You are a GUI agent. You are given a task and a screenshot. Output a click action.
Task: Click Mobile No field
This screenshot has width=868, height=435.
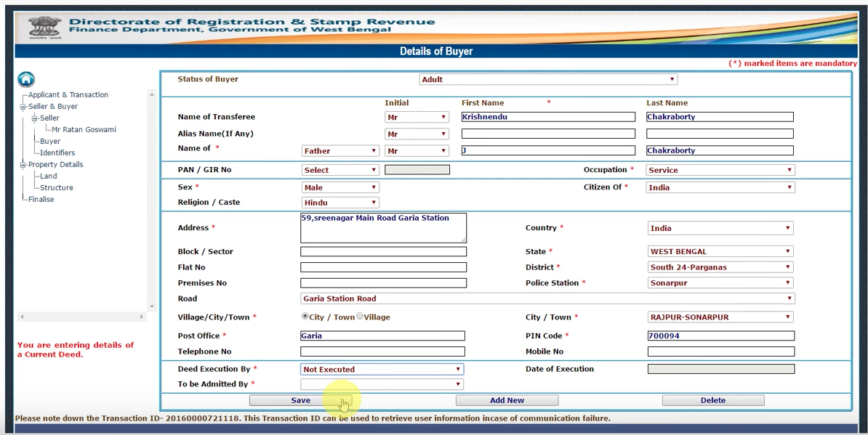click(x=720, y=351)
